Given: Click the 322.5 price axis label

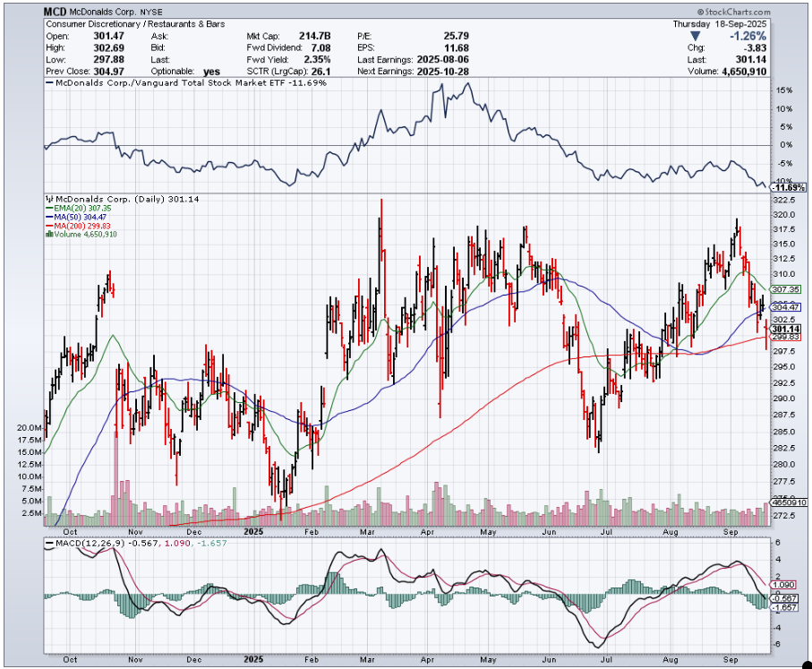Looking at the screenshot, I should click(x=783, y=200).
